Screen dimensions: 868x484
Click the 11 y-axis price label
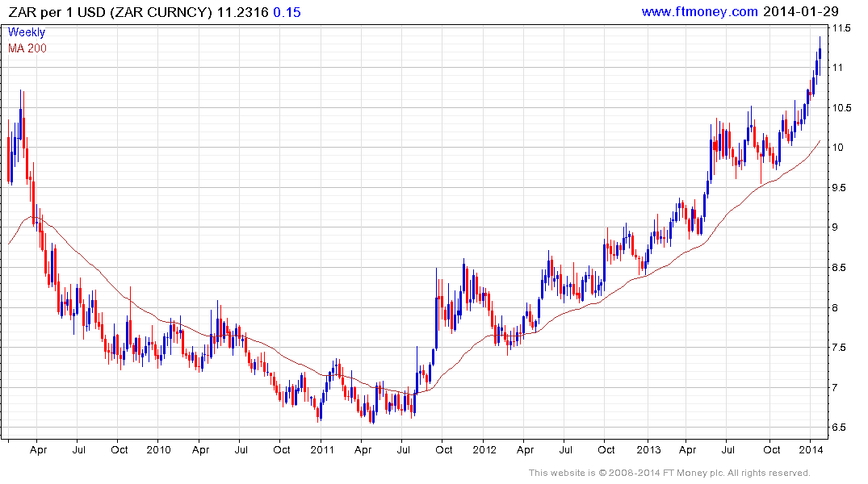837,68
